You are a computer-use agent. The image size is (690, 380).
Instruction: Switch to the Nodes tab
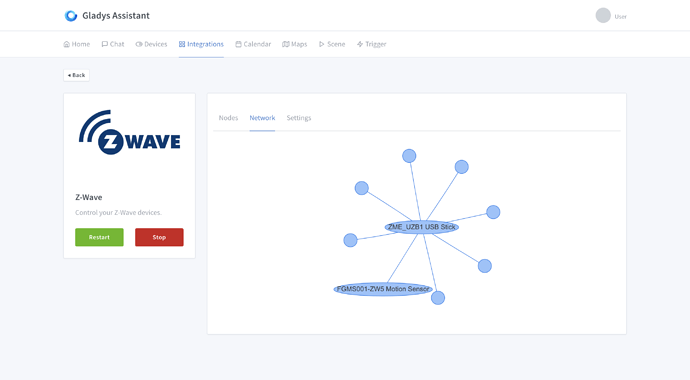228,118
